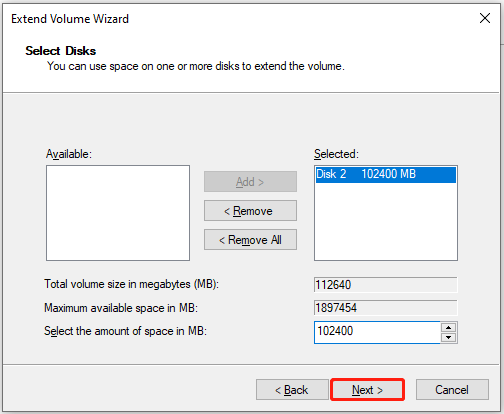Screen dimensions: 504x414
Task: Close the Extend Volume Wizard window
Action: [x=485, y=18]
